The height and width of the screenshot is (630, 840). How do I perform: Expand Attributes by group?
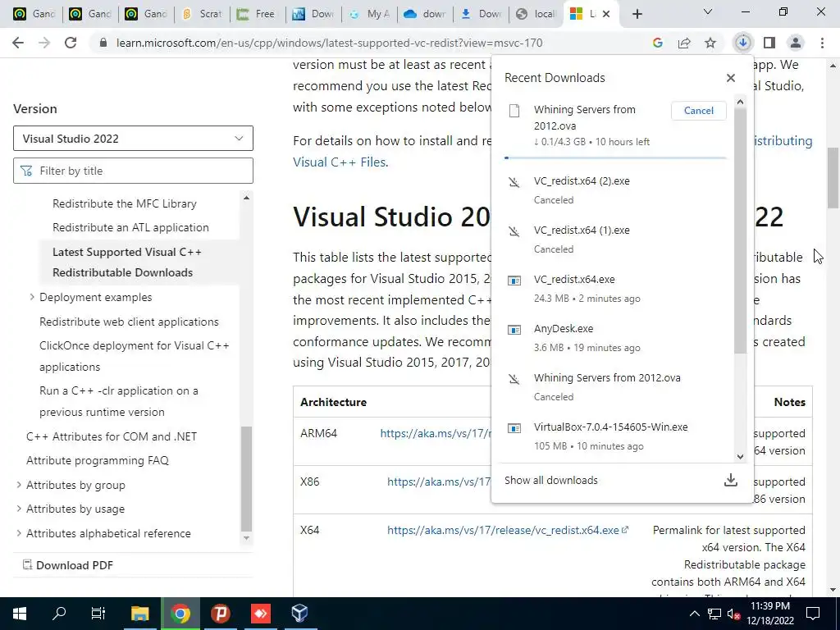tap(19, 485)
